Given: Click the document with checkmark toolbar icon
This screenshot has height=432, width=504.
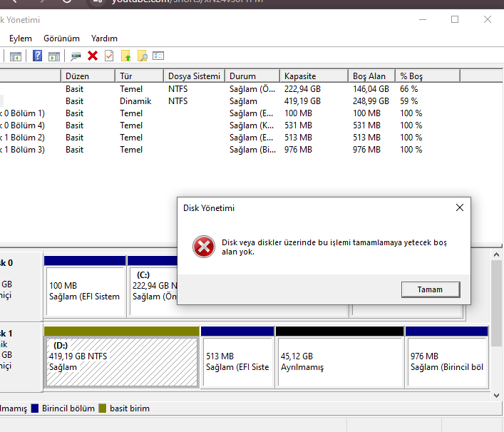Looking at the screenshot, I should 109,56.
